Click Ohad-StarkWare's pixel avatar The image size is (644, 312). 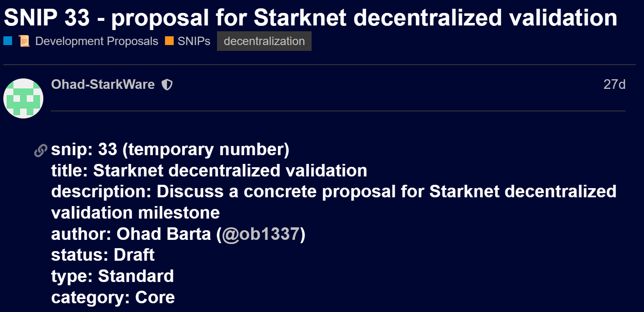pyautogui.click(x=23, y=98)
